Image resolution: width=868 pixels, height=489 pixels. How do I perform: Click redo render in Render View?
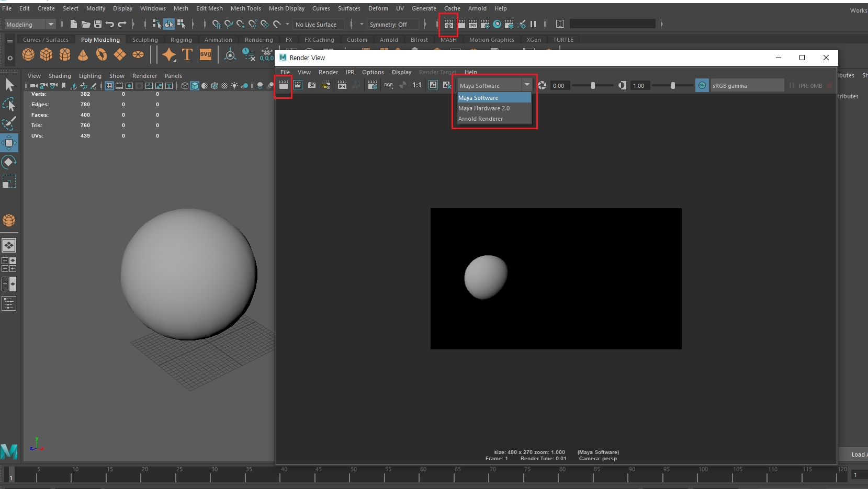coord(284,85)
